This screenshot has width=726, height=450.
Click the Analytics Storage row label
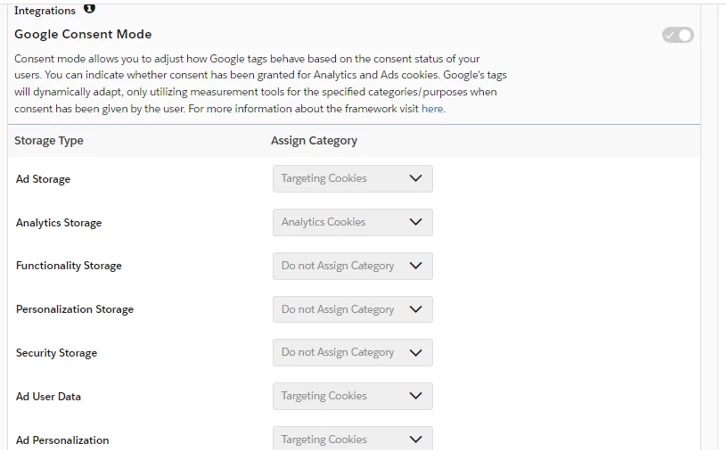coord(58,223)
